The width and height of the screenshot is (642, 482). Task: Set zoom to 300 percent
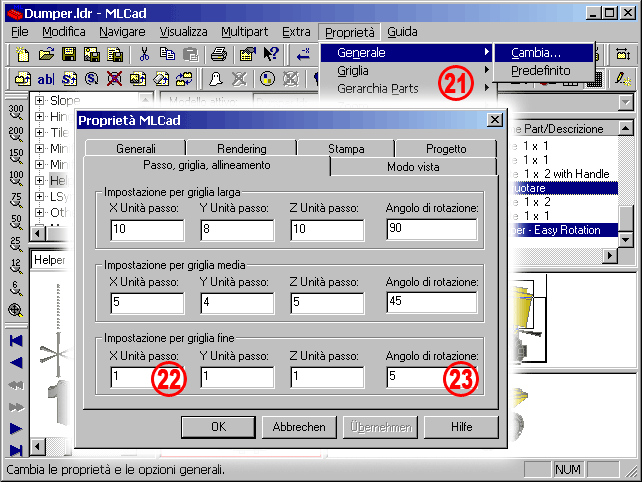[x=16, y=112]
